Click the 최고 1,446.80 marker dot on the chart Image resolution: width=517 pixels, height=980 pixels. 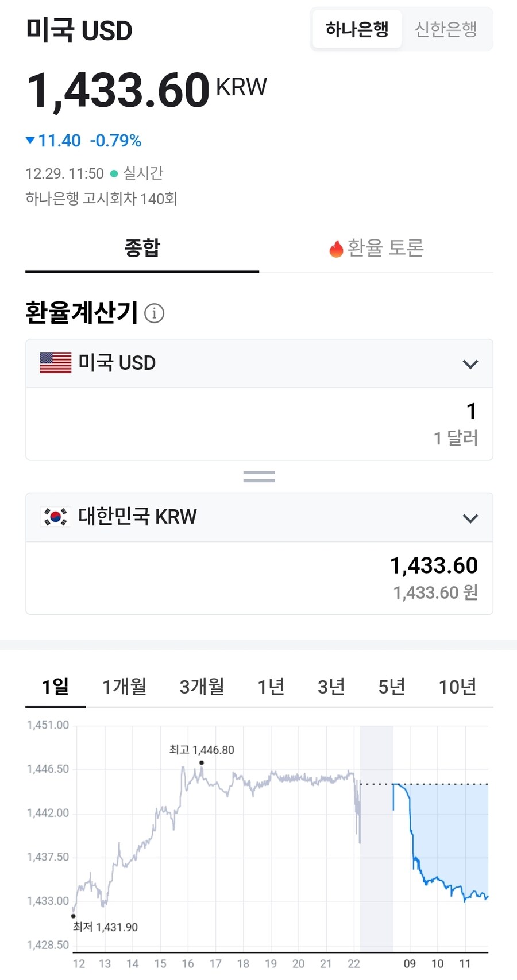tap(201, 761)
